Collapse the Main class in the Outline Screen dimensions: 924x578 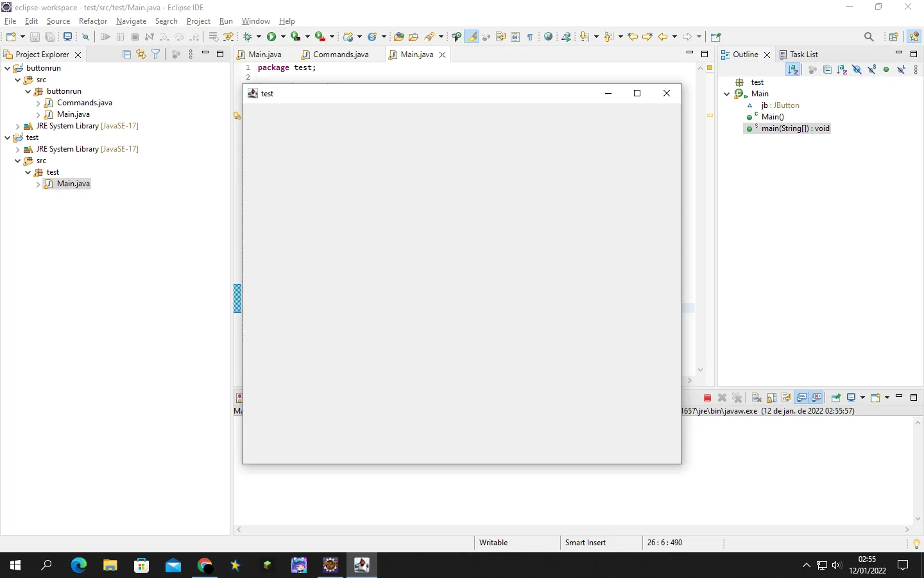tap(726, 94)
